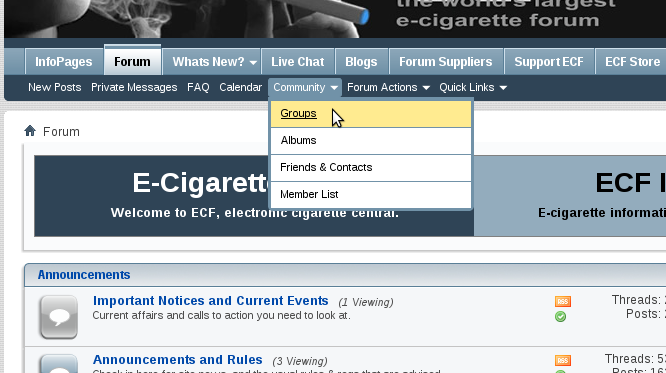Click RSS icon for Important Notices forum

[x=563, y=301]
